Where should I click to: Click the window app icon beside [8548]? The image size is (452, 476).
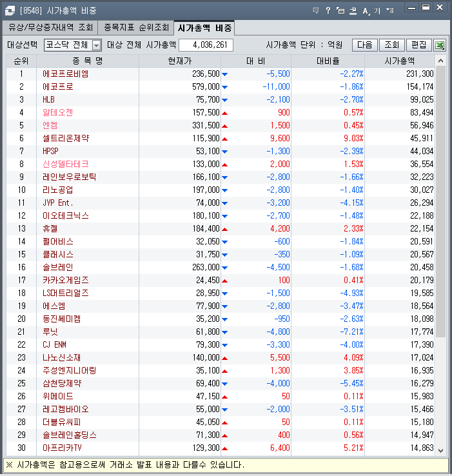point(10,11)
